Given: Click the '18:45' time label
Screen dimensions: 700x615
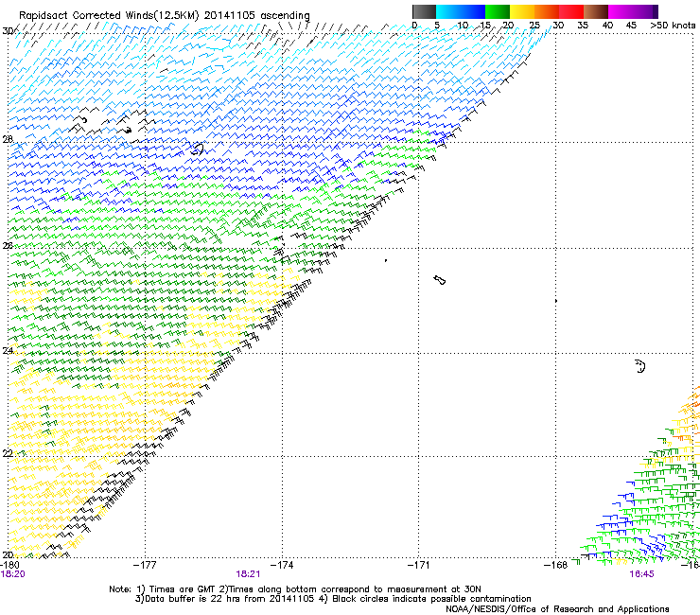Looking at the screenshot, I should [641, 574].
